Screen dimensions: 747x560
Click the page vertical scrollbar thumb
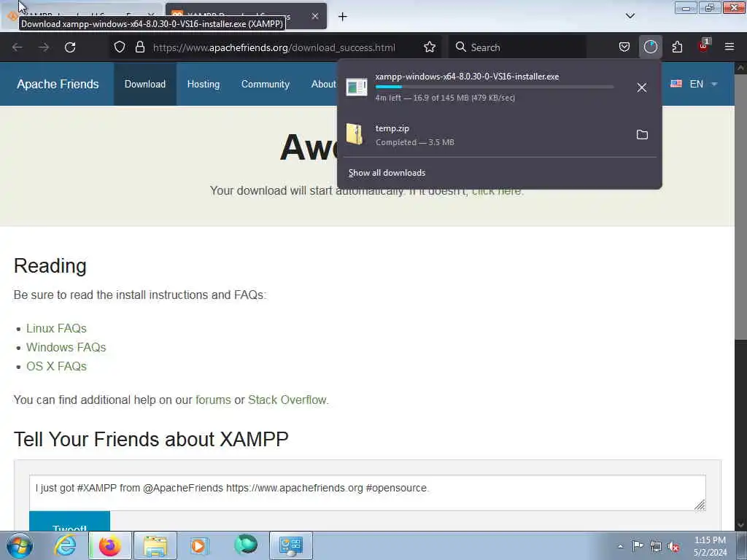point(740,206)
